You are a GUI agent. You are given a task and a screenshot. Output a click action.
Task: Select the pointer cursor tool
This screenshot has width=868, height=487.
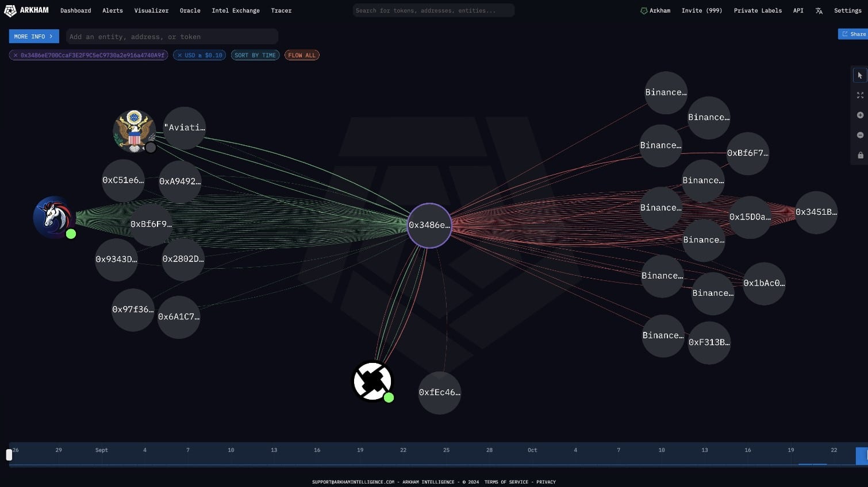pos(860,75)
